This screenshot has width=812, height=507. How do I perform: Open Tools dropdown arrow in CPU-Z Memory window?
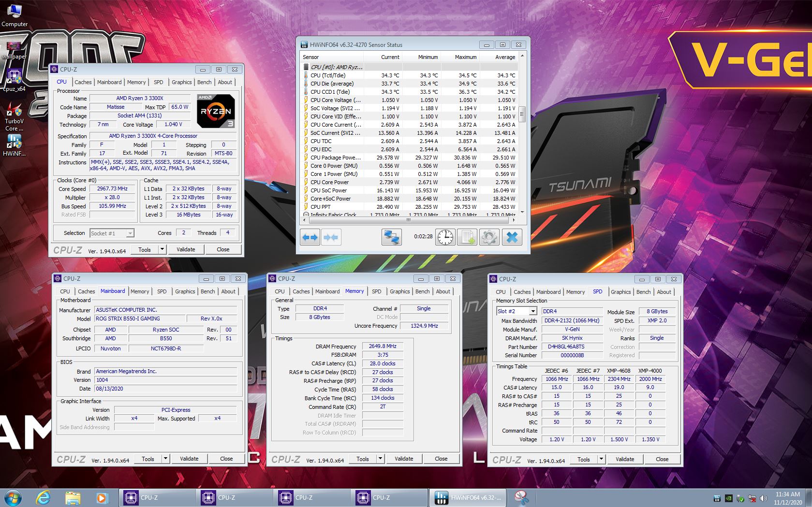pyautogui.click(x=381, y=459)
